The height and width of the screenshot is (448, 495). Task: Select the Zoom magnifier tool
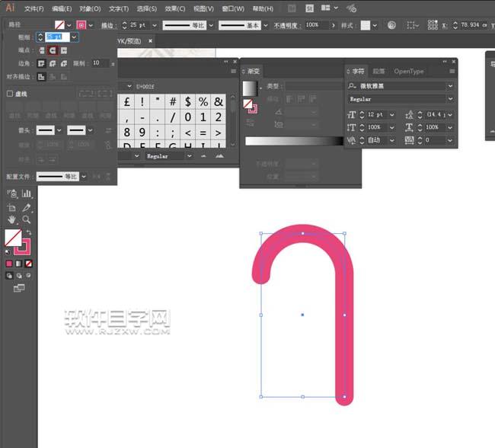click(27, 219)
